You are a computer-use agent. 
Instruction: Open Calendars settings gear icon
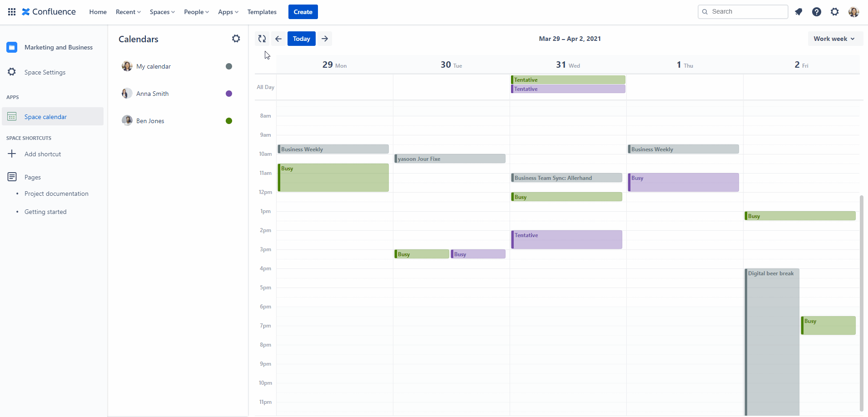236,39
